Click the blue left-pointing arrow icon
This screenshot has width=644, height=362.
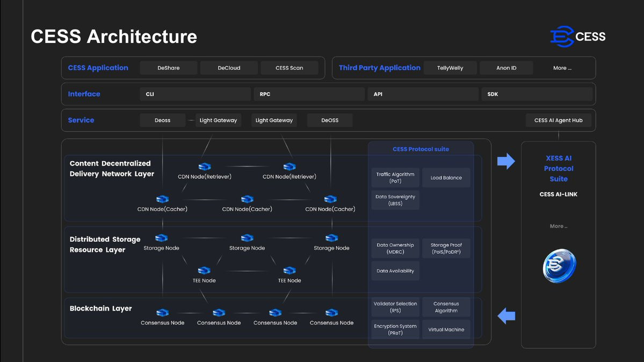tap(506, 316)
